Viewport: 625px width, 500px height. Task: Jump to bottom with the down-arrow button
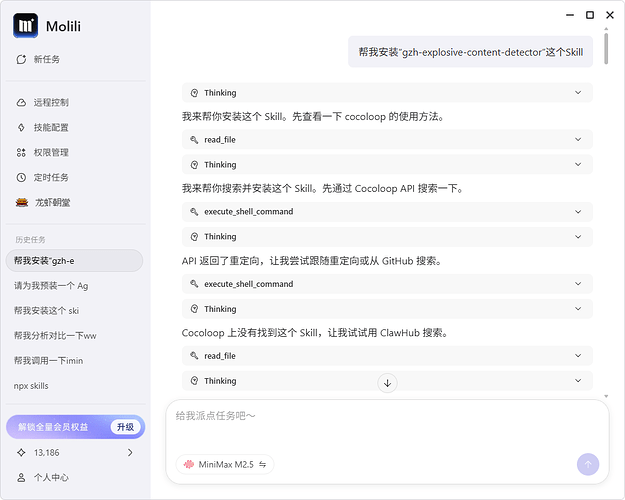(387, 383)
